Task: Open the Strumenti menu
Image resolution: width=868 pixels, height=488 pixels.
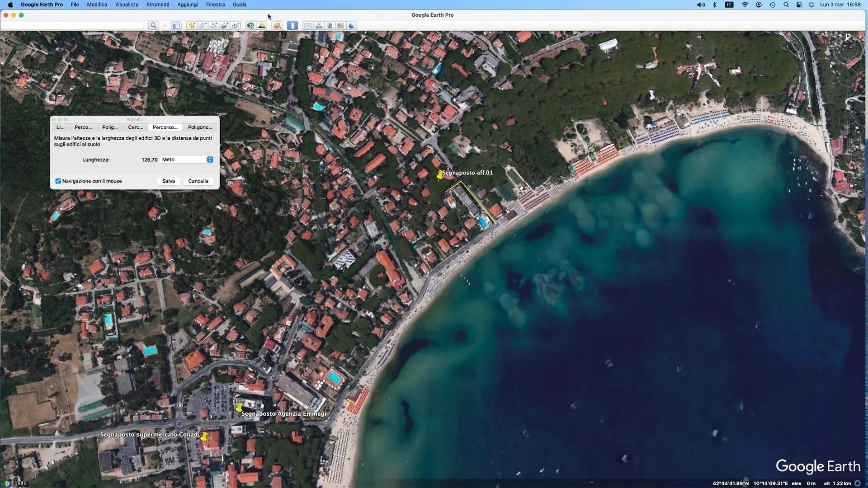Action: pos(158,5)
